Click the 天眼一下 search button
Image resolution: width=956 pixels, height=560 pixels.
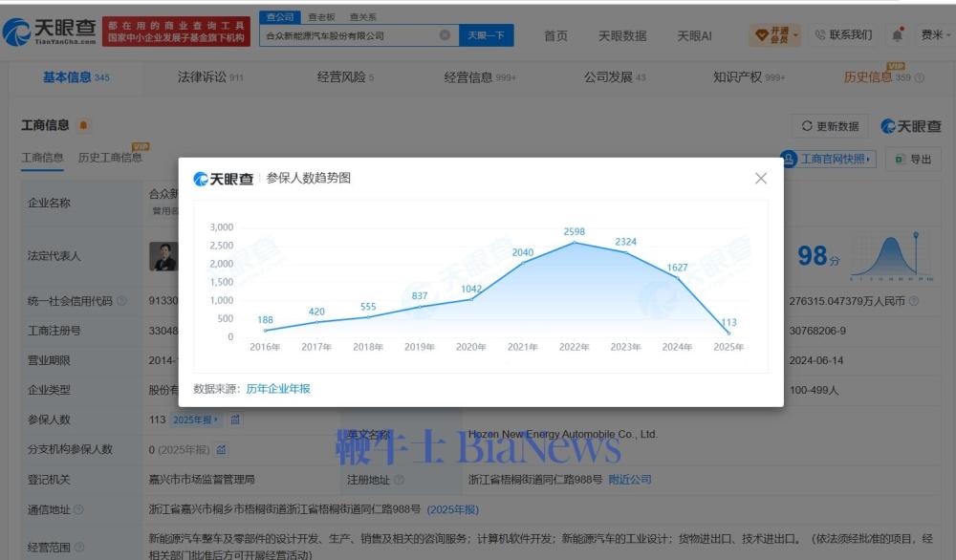(x=486, y=35)
